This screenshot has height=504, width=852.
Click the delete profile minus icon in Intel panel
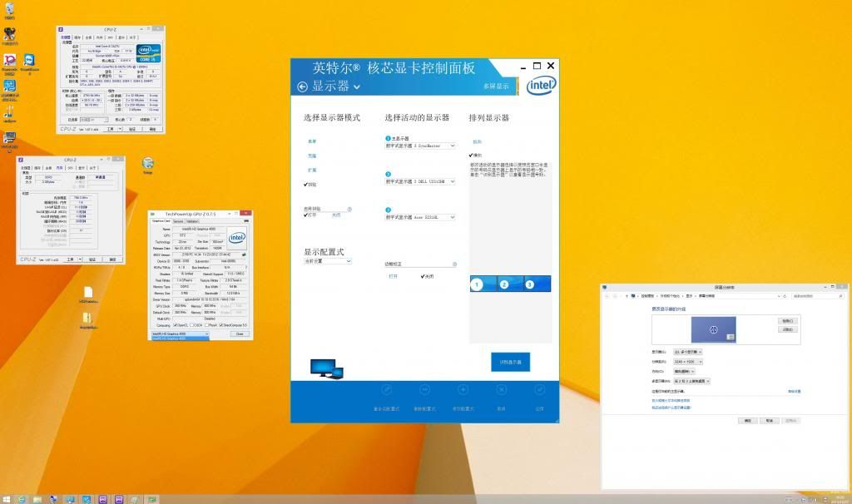(425, 389)
